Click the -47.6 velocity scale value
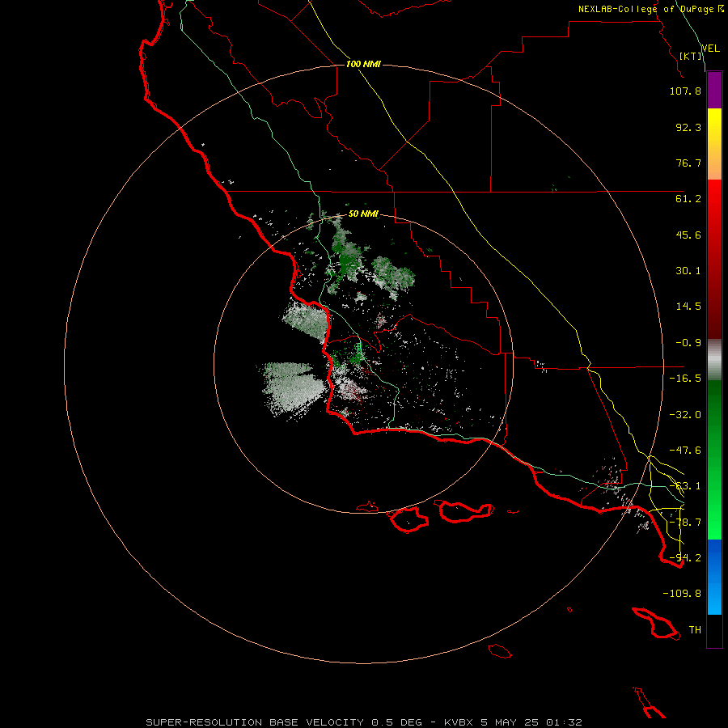The height and width of the screenshot is (728, 728). (685, 451)
